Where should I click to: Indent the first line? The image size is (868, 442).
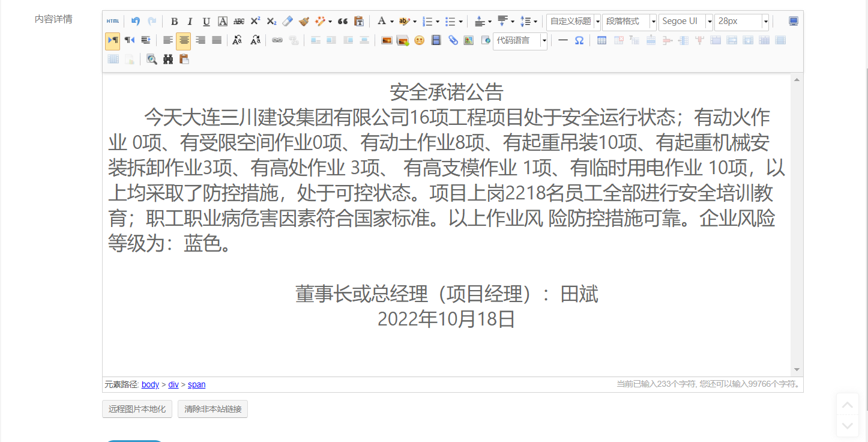pyautogui.click(x=145, y=41)
